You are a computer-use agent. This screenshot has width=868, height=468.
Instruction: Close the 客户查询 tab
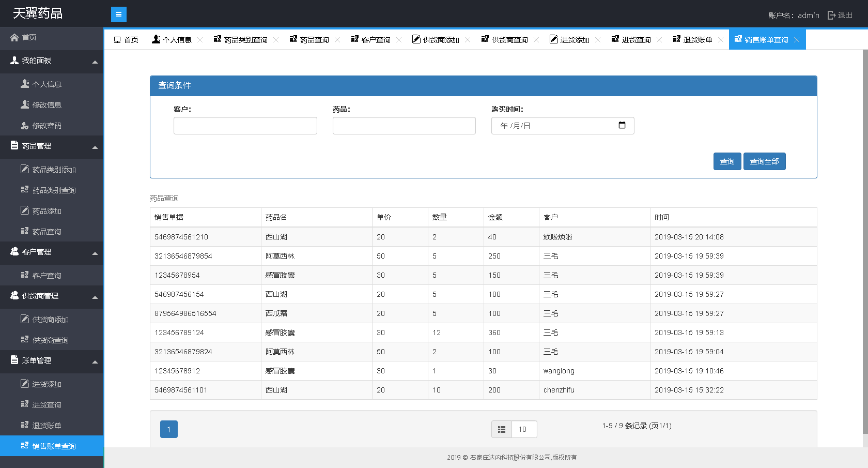click(399, 40)
